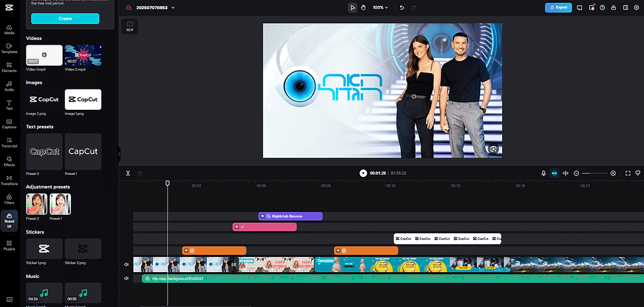Open the Media panel
The width and height of the screenshot is (644, 307).
tap(9, 29)
